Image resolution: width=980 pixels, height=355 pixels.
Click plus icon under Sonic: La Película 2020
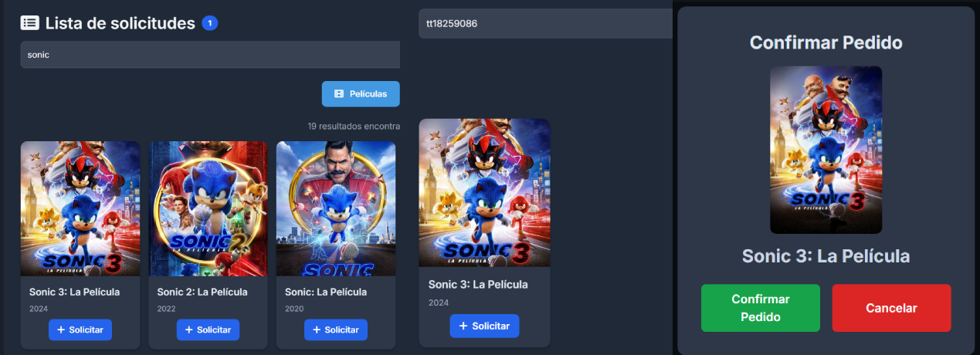point(317,330)
